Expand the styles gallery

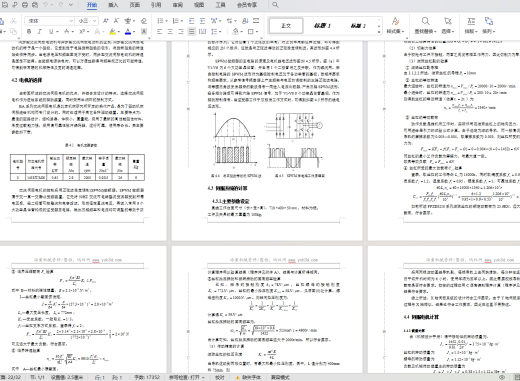[x=379, y=32]
